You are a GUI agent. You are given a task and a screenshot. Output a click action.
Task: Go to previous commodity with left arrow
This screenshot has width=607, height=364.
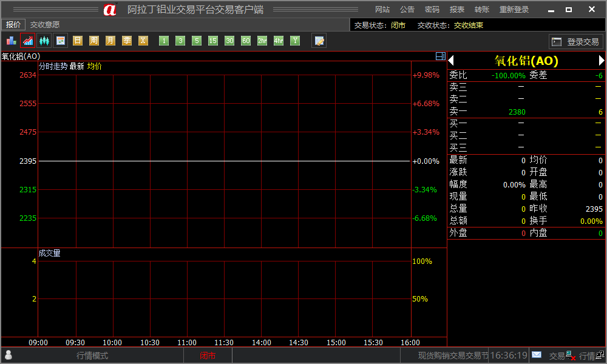coord(451,61)
